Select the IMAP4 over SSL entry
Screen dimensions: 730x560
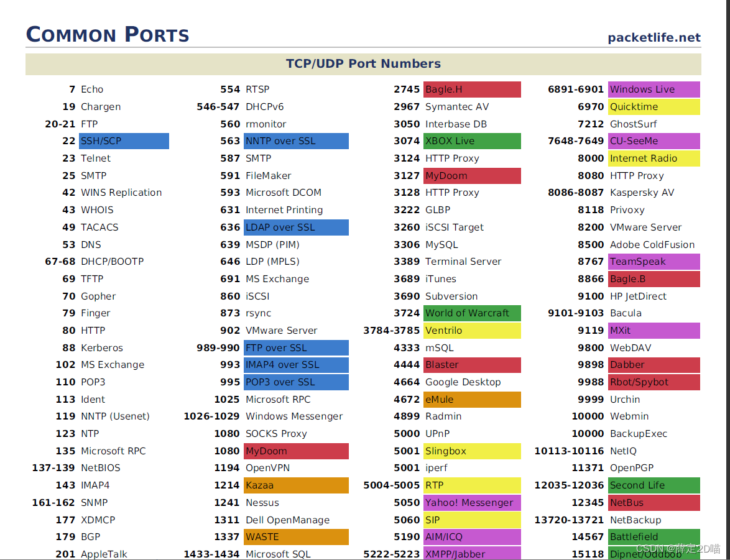click(x=296, y=365)
